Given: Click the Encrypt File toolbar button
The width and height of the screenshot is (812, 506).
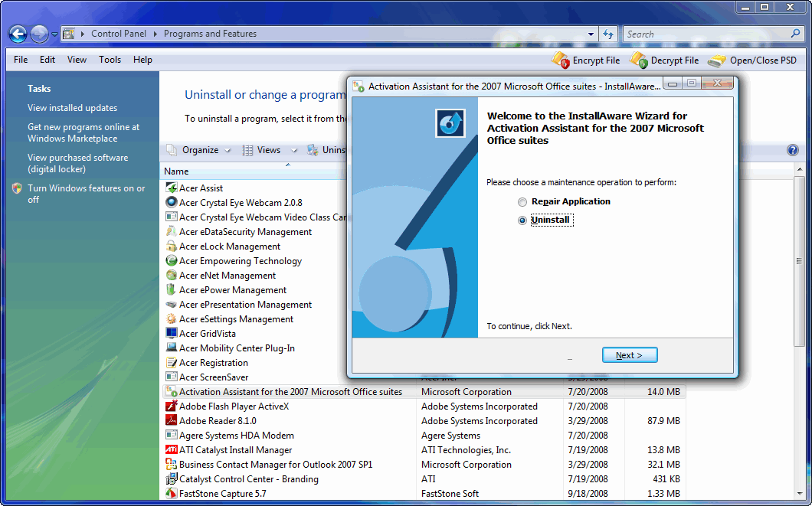Looking at the screenshot, I should point(586,60).
